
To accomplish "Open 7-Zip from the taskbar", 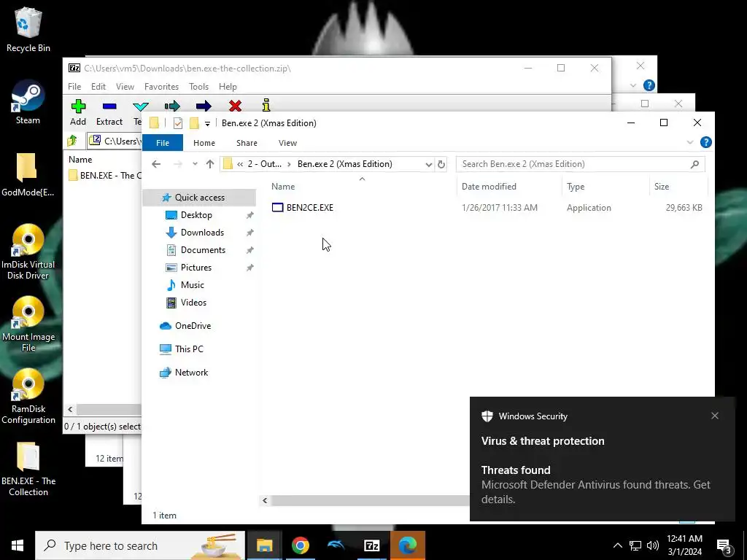I will tap(371, 545).
